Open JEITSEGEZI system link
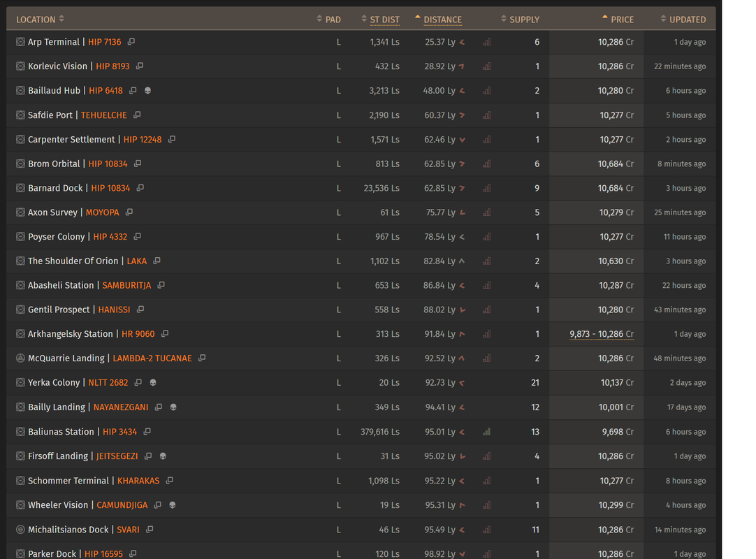The height and width of the screenshot is (559, 756). point(117,456)
